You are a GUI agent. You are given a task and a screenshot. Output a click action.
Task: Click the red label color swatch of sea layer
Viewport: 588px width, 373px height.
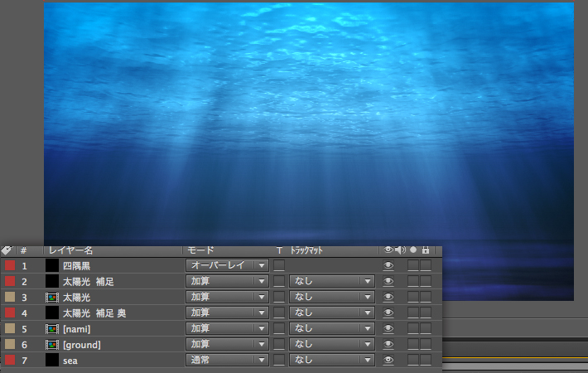[10, 360]
